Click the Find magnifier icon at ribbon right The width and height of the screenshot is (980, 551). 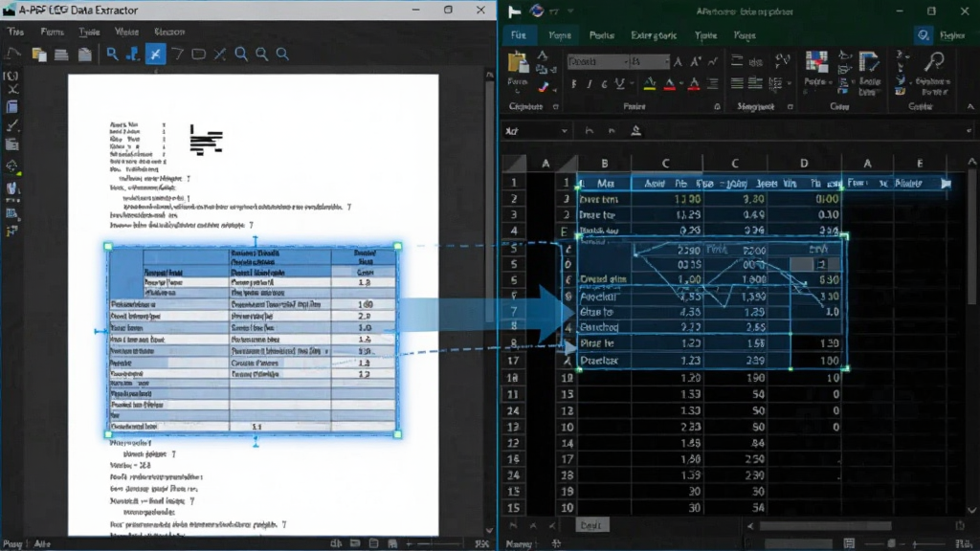935,62
